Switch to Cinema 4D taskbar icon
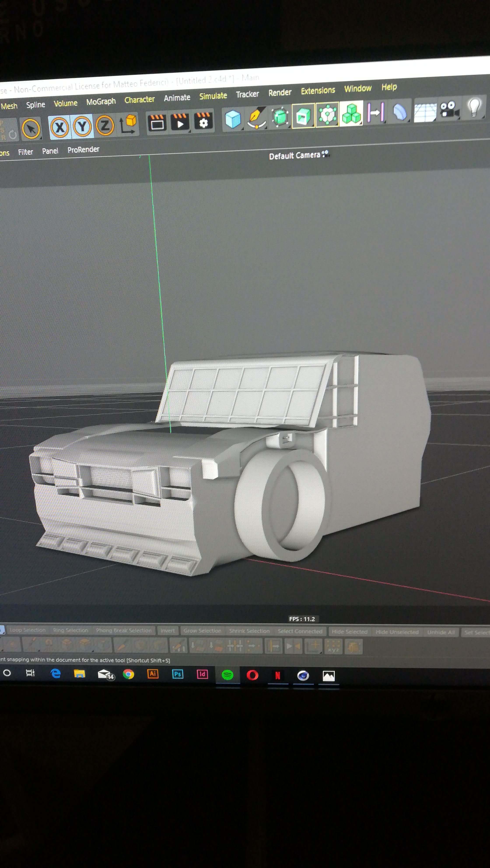 [x=303, y=675]
